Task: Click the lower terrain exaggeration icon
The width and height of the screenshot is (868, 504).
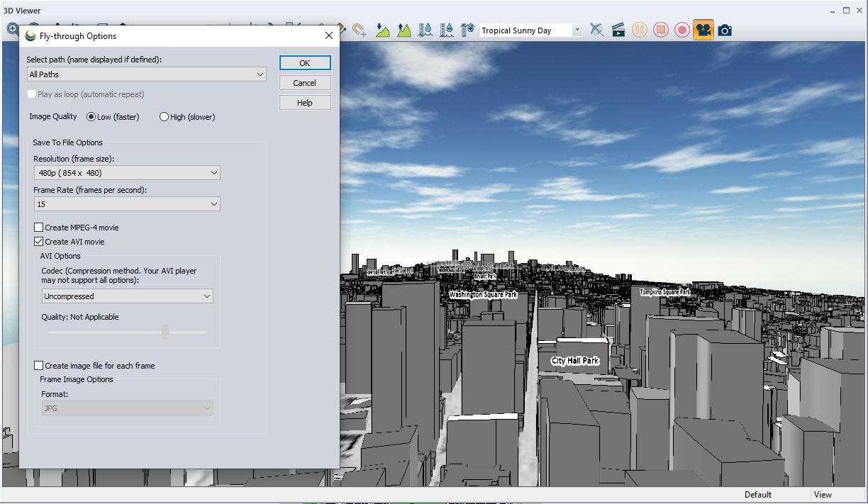Action: [x=382, y=30]
